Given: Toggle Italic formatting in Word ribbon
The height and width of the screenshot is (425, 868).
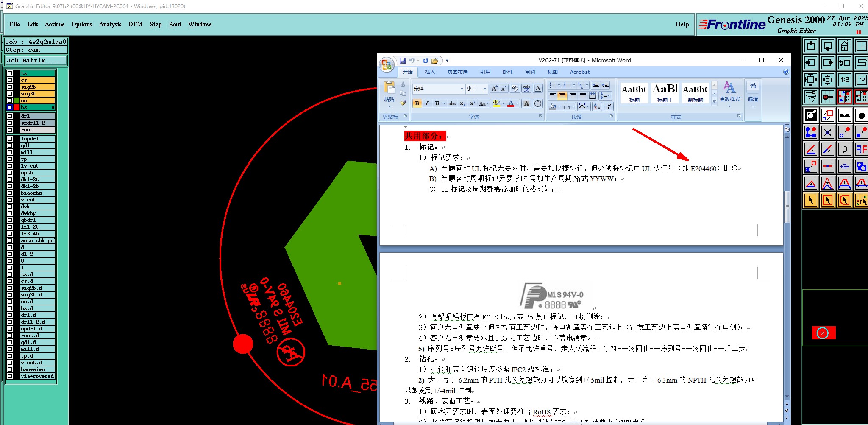Looking at the screenshot, I should coord(427,103).
